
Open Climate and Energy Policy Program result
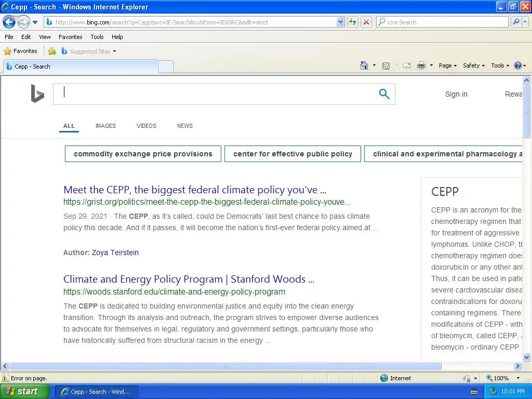point(189,279)
